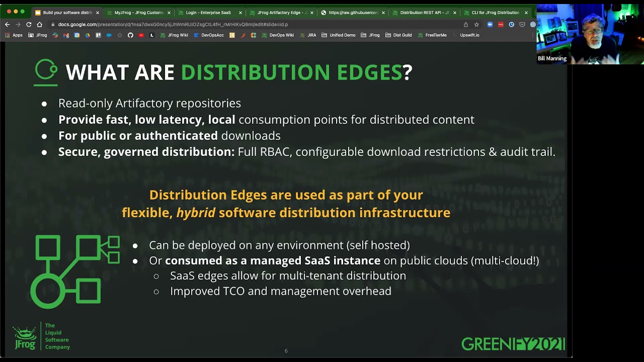Open the YouTube bookmark icon
Image resolution: width=644 pixels, height=362 pixels.
click(141, 35)
